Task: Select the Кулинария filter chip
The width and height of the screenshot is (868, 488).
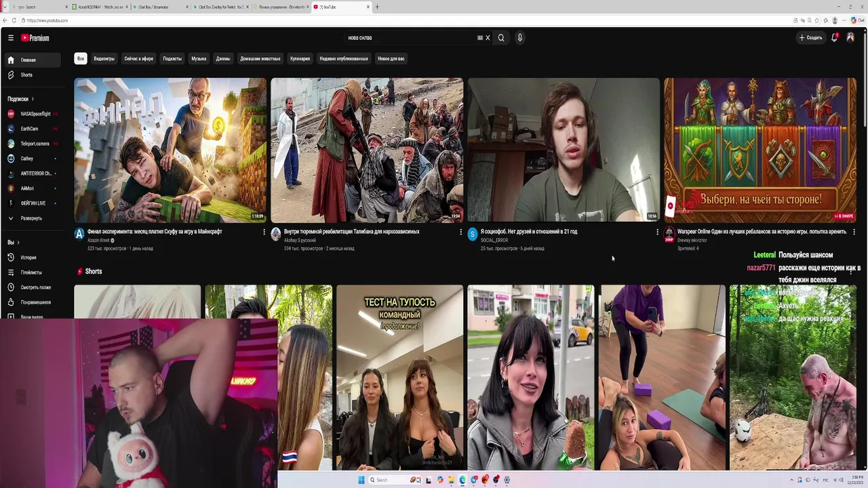Action: (x=300, y=59)
